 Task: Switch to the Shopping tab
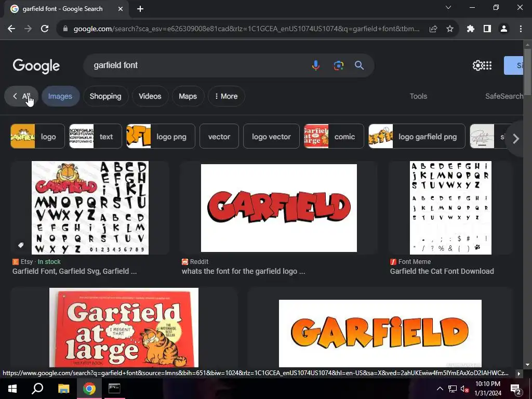coord(105,96)
